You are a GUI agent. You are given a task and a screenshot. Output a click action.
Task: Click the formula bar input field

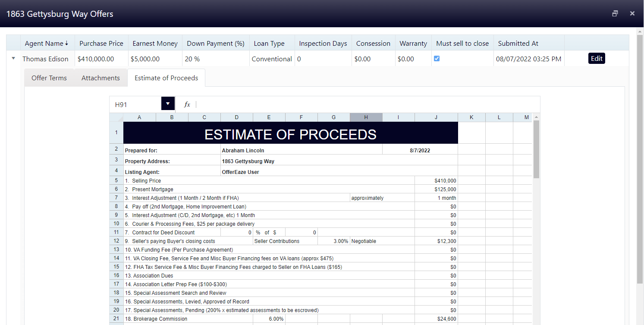[x=367, y=104]
